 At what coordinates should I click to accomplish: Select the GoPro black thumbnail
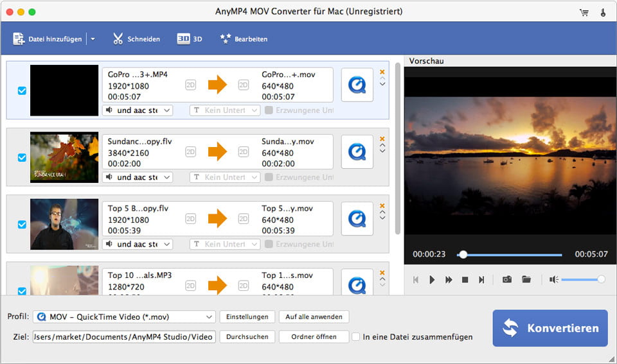64,91
